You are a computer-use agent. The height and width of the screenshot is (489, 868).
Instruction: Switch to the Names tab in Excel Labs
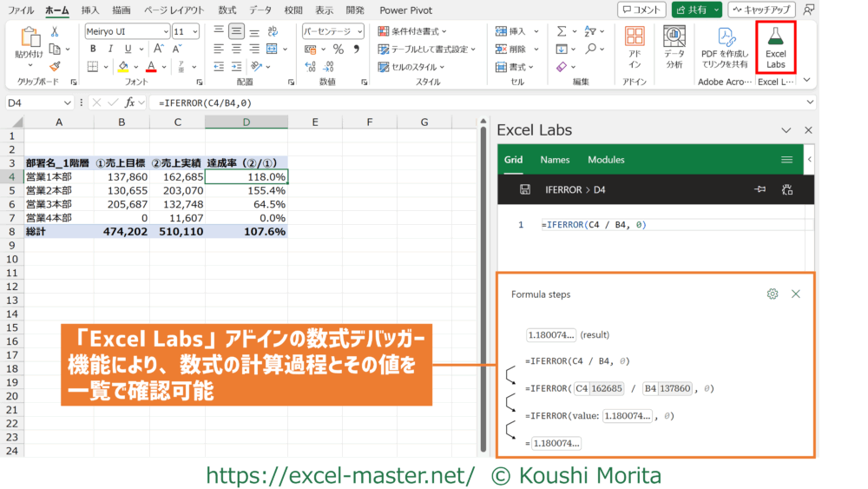[x=555, y=160]
